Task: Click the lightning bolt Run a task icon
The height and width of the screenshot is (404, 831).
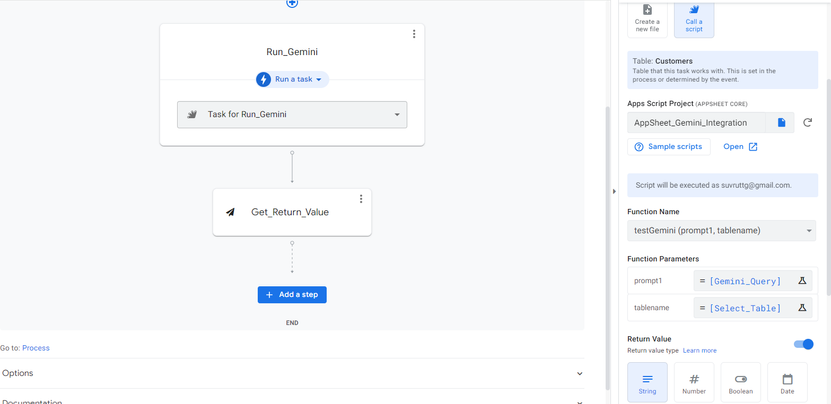Action: tap(263, 80)
